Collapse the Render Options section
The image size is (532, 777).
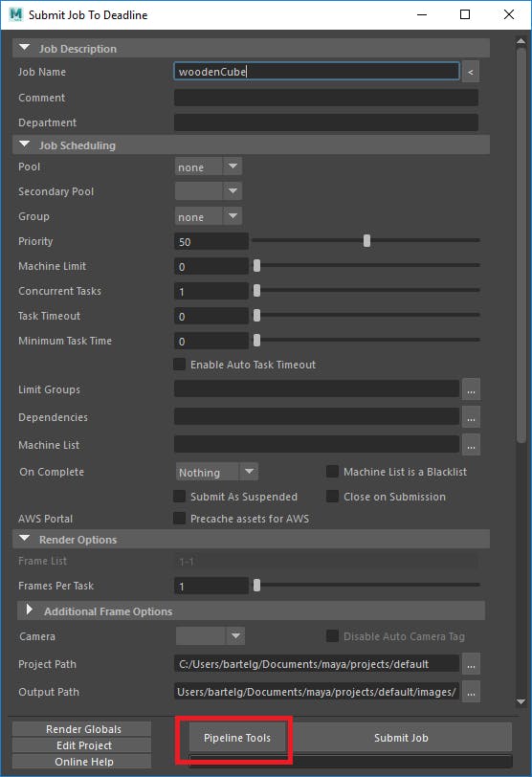point(24,539)
